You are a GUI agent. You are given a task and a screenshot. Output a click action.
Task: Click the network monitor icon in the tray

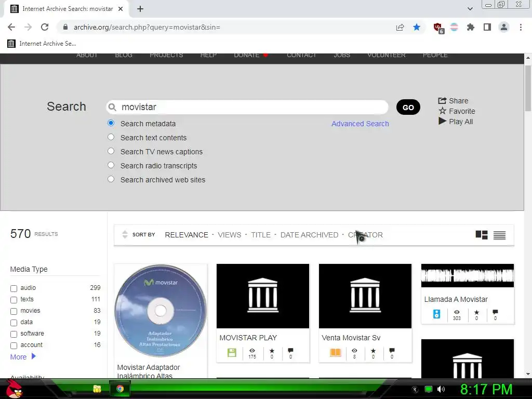[x=429, y=390]
